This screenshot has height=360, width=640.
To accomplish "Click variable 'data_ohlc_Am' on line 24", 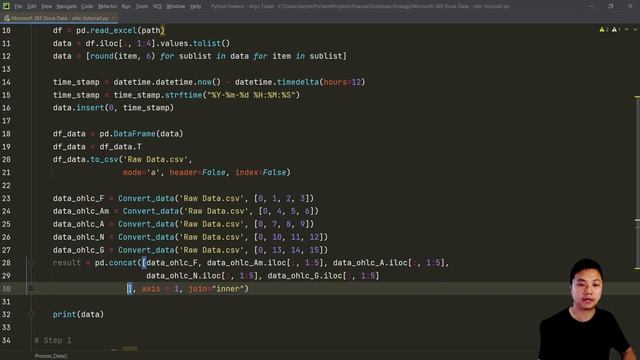I will [x=81, y=211].
